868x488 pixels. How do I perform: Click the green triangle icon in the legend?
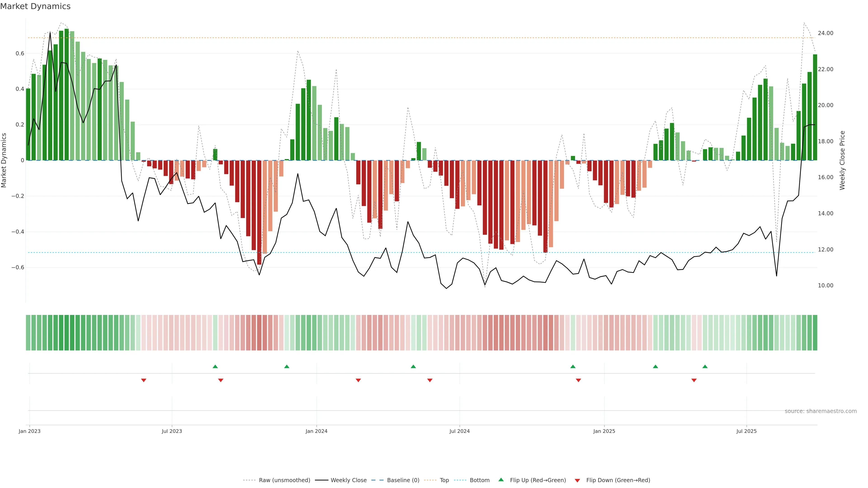tap(501, 480)
